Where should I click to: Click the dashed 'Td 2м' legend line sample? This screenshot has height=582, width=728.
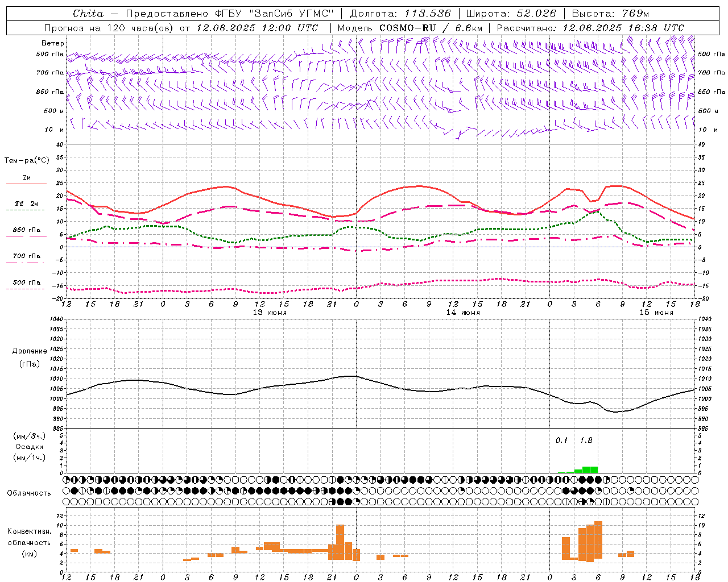pyautogui.click(x=26, y=210)
